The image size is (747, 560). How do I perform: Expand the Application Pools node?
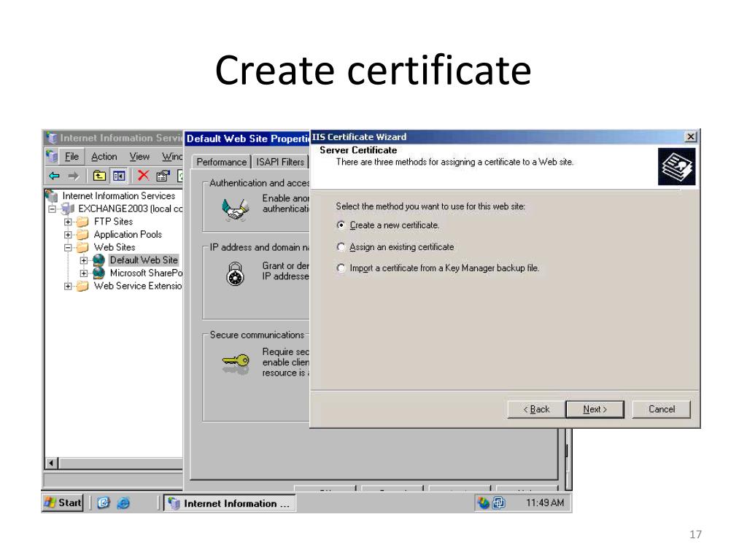point(68,234)
